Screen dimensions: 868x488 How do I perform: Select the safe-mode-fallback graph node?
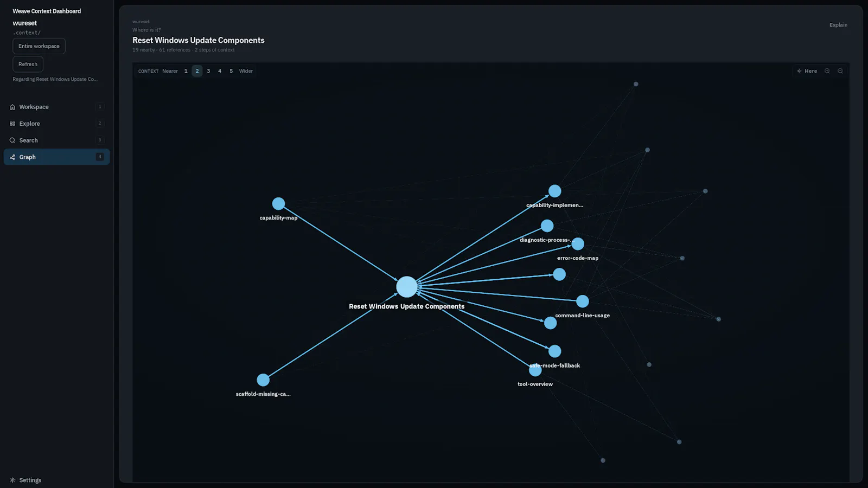pos(554,351)
